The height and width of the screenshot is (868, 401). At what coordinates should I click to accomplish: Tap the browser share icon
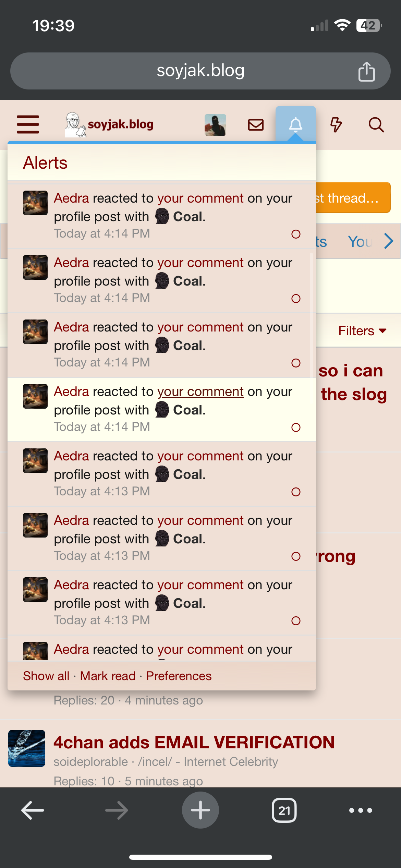click(366, 71)
